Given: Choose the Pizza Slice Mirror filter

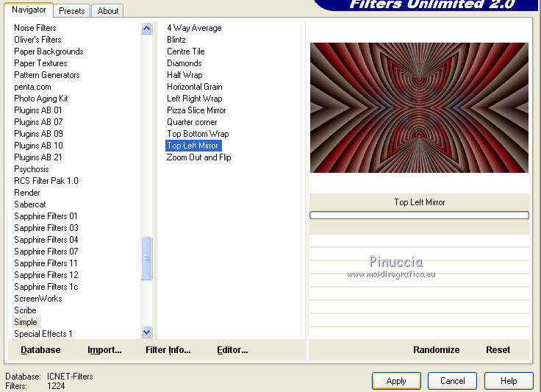Looking at the screenshot, I should (x=196, y=110).
